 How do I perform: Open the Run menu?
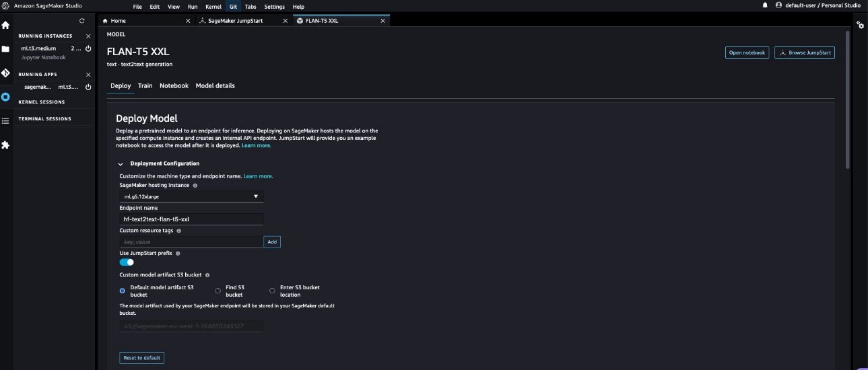point(193,6)
